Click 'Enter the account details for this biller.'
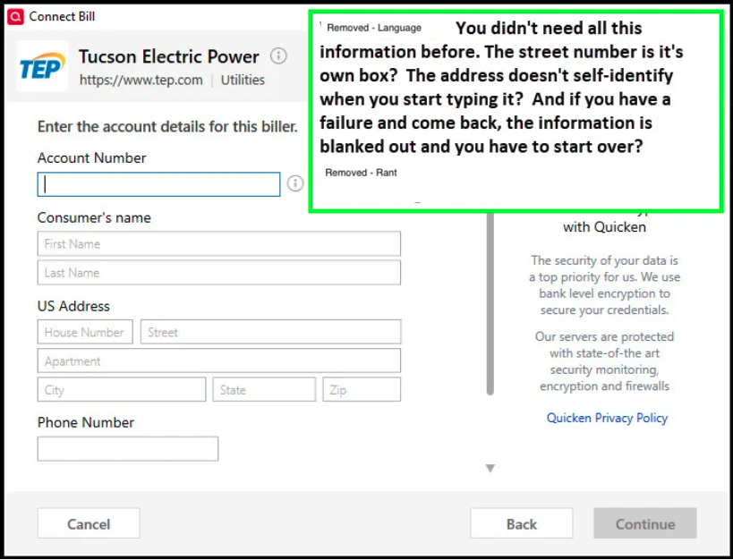This screenshot has width=733, height=560. [167, 127]
